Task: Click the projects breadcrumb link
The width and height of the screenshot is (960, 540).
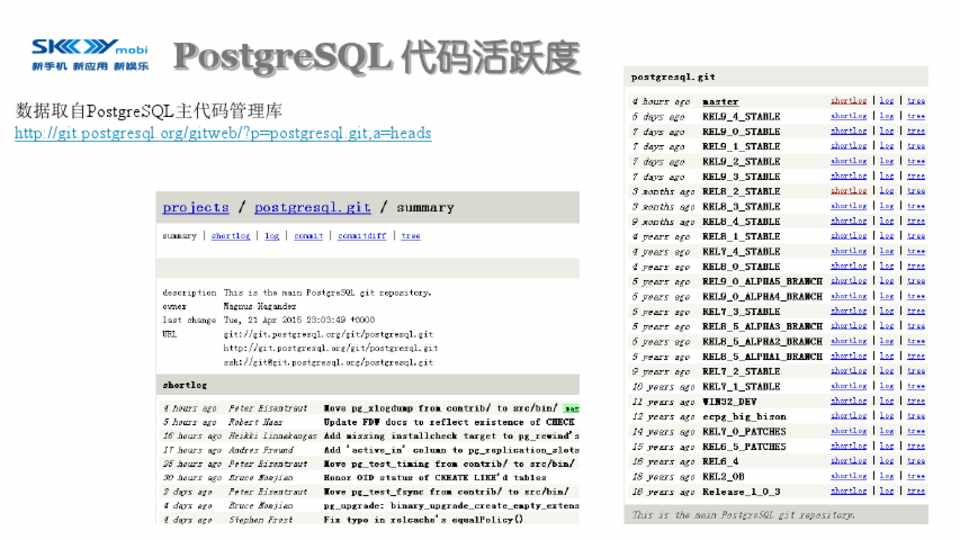Action: click(195, 207)
